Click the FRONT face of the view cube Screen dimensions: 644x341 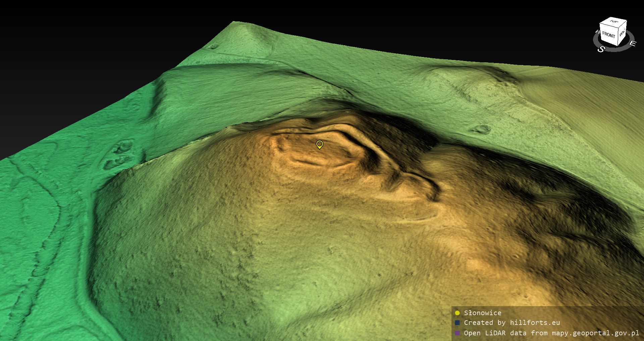click(x=608, y=35)
